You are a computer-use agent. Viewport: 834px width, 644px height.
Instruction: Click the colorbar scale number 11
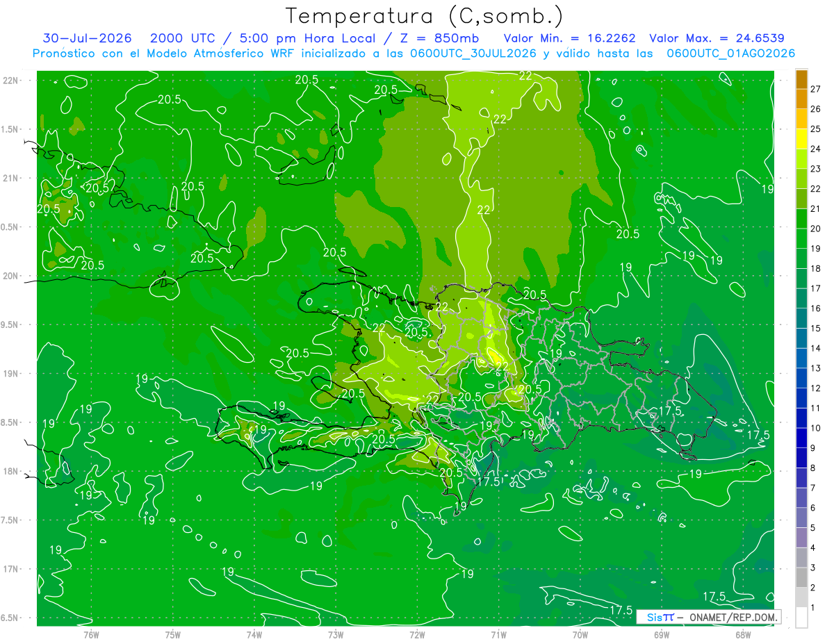pos(815,408)
